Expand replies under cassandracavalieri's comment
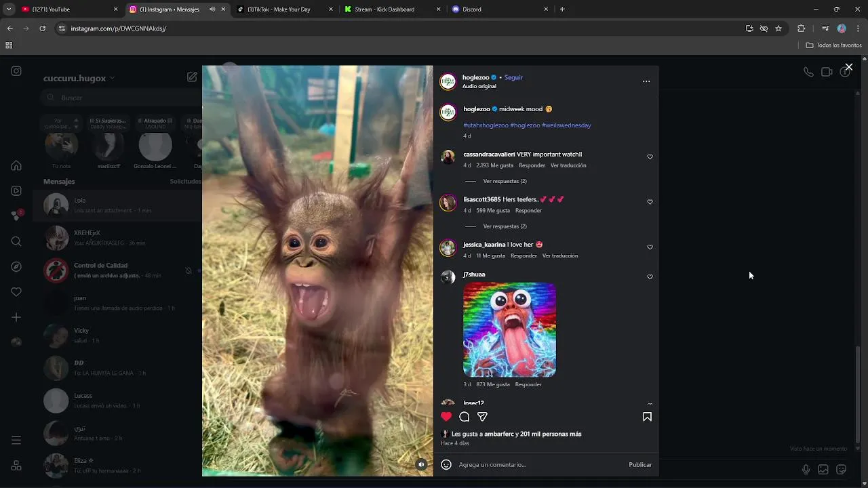The height and width of the screenshot is (488, 868). [505, 181]
